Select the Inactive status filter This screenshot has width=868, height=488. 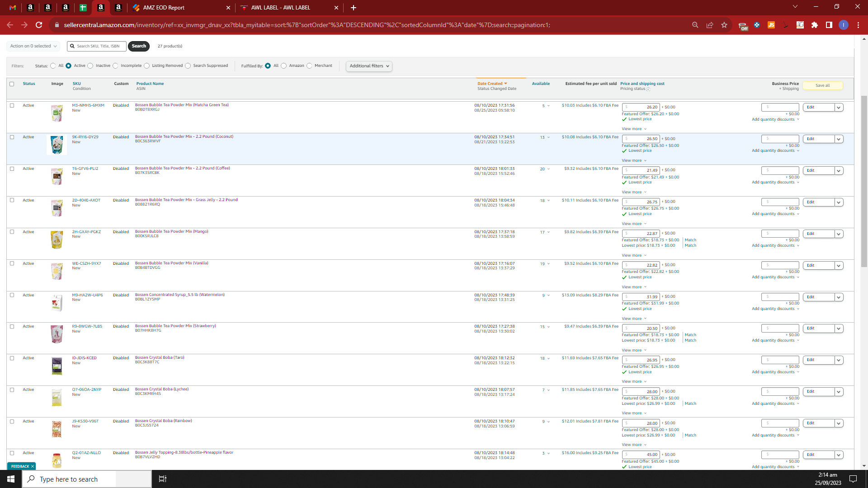point(90,66)
